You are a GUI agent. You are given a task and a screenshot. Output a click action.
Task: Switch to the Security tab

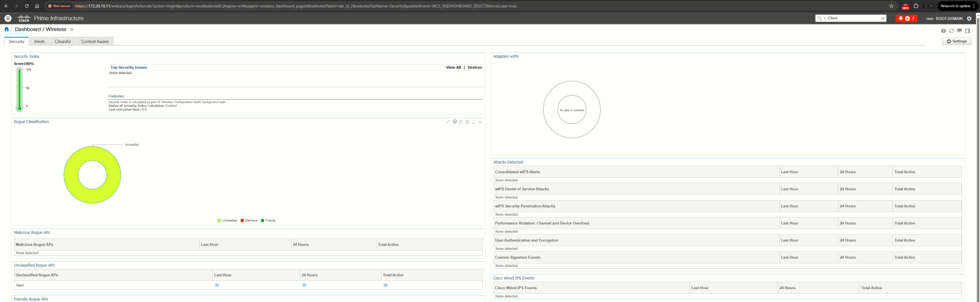coord(16,41)
